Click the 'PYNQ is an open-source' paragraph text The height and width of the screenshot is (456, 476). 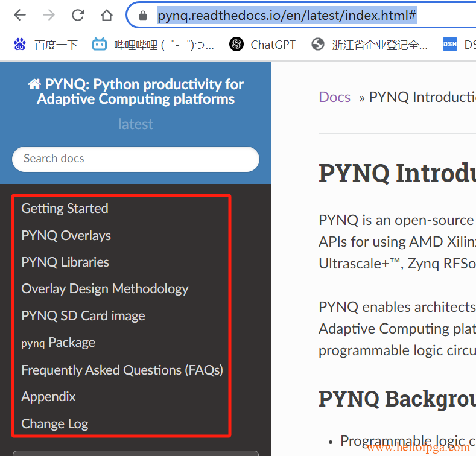[397, 242]
